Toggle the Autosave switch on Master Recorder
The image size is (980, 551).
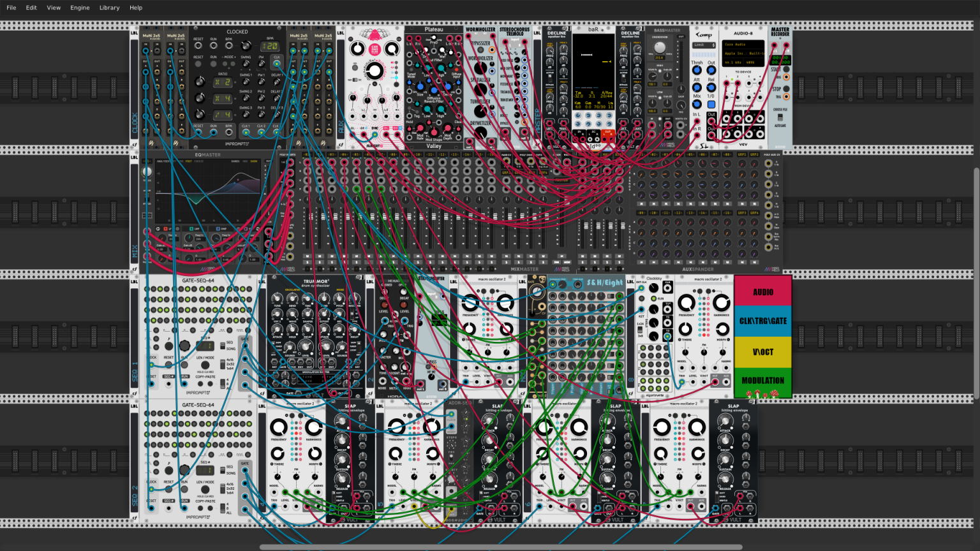(x=780, y=117)
